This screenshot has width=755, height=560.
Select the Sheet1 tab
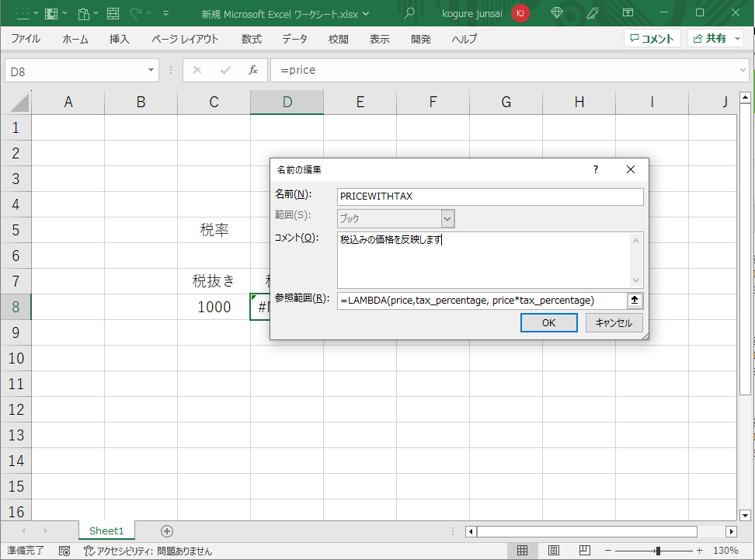tap(106, 530)
